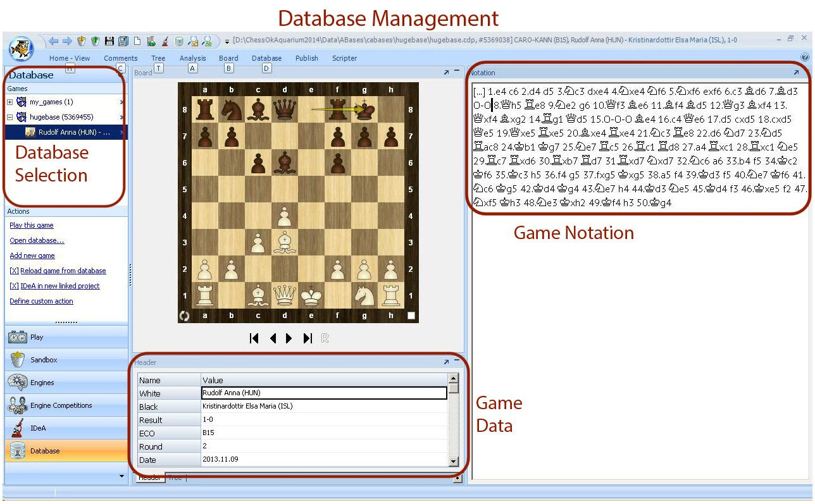Switch to the Analysis ribbon tab
This screenshot has height=504, width=815.
click(193, 58)
